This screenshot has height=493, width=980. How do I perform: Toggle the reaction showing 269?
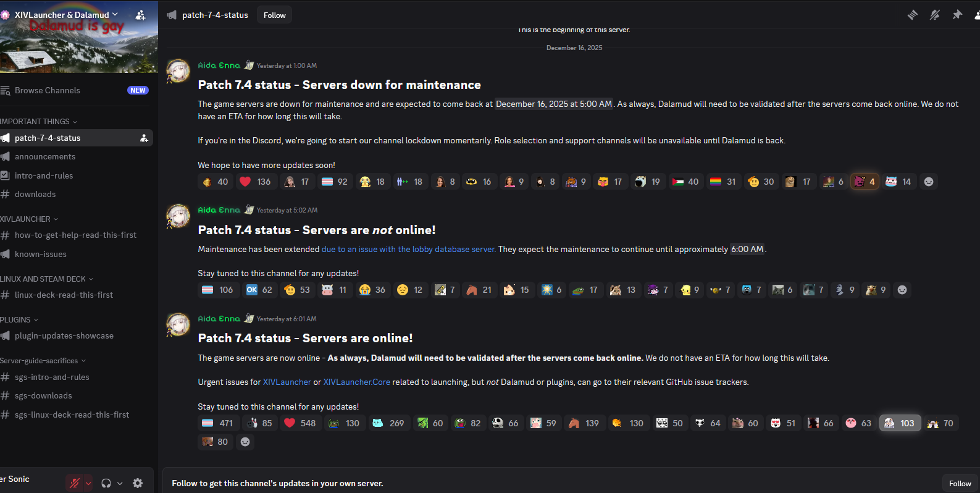(x=388, y=423)
